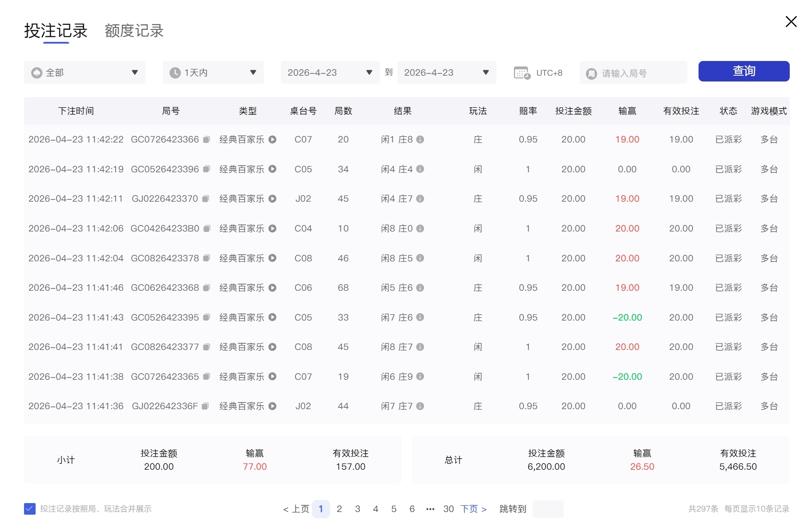Viewport: 812px width, 524px height.
Task: Expand the pagination ellipsis
Action: pos(430,509)
